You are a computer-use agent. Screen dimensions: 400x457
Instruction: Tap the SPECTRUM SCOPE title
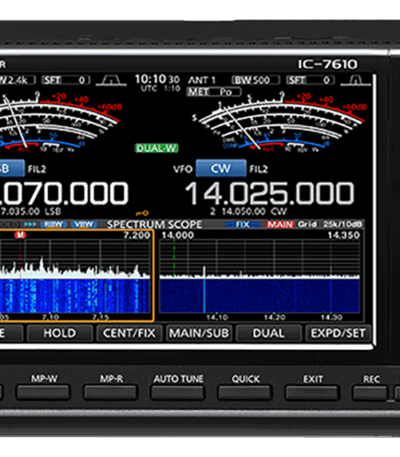point(154,224)
